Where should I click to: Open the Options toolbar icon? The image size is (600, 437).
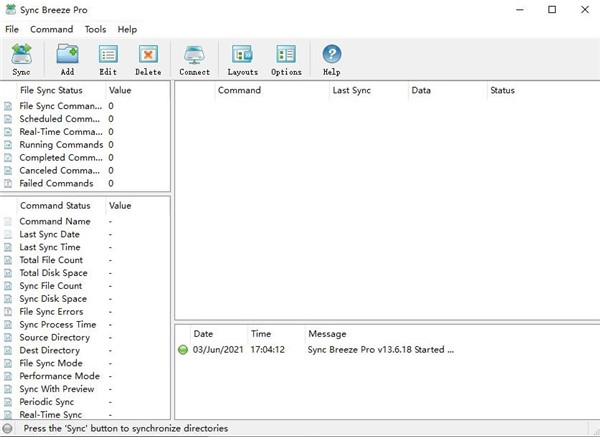tap(286, 59)
